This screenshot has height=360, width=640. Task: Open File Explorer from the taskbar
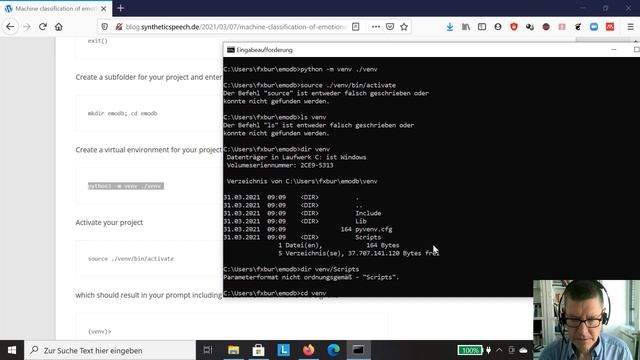point(233,350)
